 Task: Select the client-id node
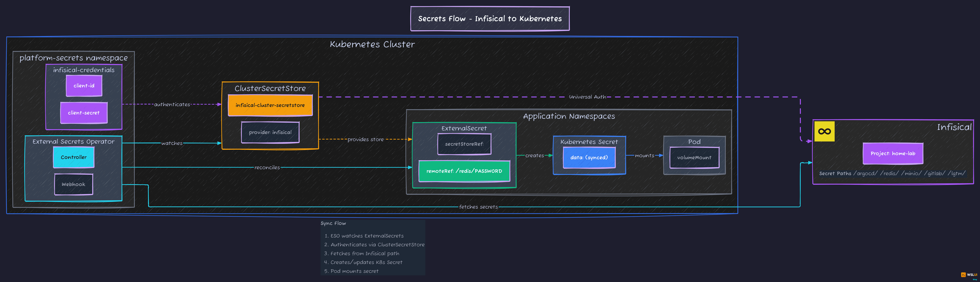click(84, 86)
